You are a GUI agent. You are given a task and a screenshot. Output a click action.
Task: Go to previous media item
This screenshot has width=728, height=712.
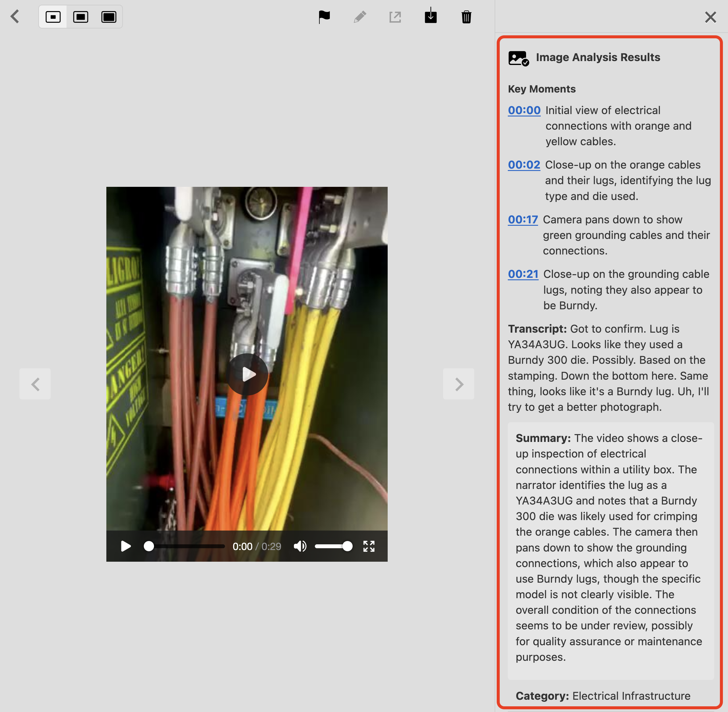35,384
